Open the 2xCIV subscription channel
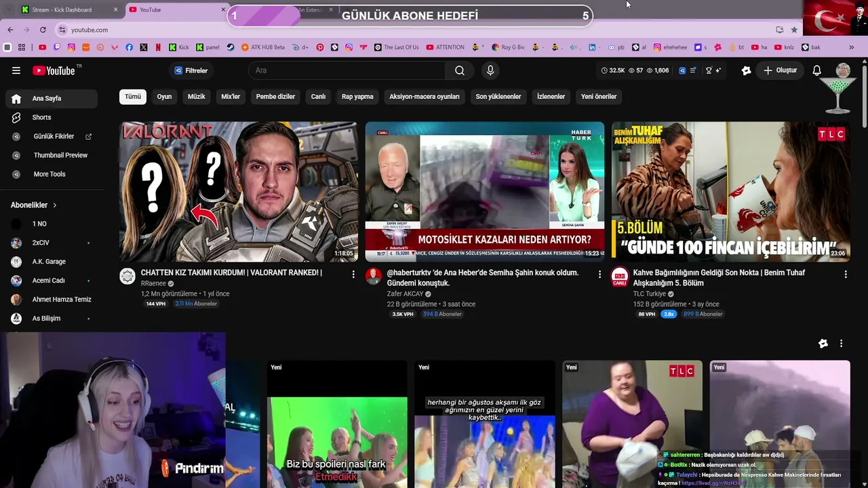The height and width of the screenshot is (488, 868). click(52, 243)
